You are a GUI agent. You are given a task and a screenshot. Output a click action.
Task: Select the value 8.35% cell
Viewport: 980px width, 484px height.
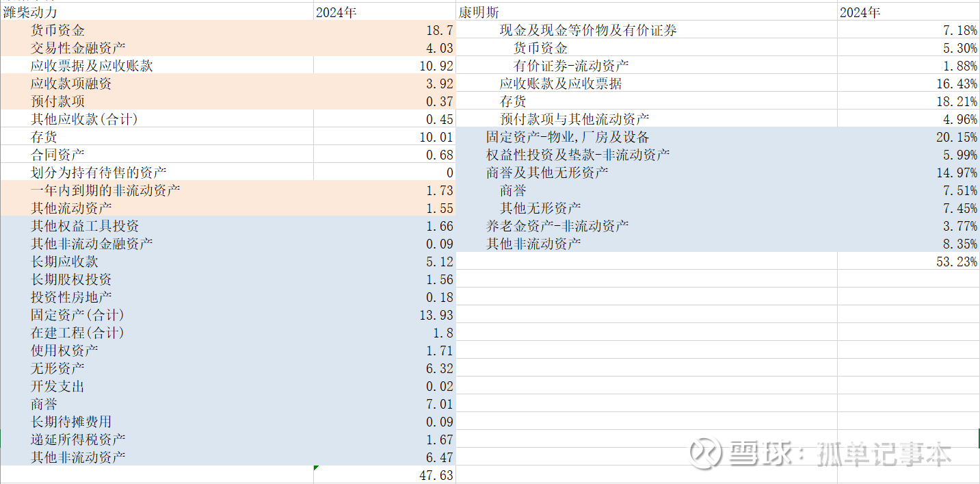pos(908,244)
